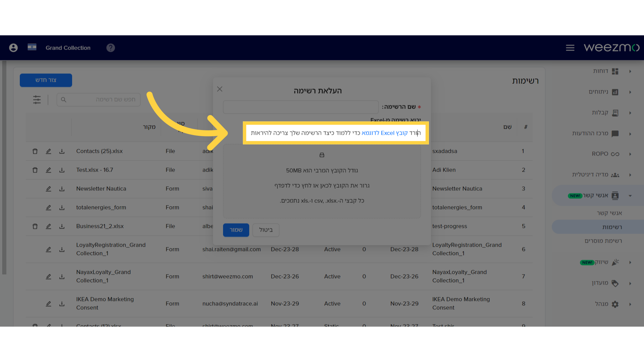Edit the Contacts (25).xlsx list
644x362 pixels.
(x=48, y=151)
